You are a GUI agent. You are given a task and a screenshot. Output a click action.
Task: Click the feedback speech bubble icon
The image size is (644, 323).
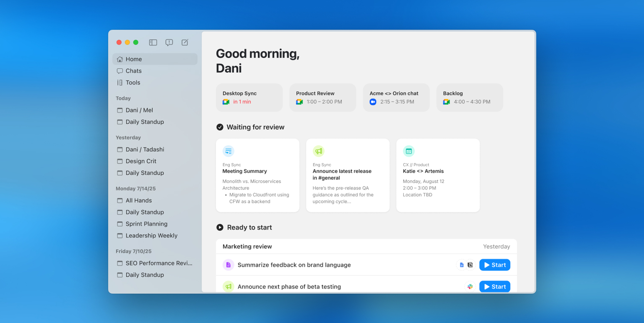pyautogui.click(x=169, y=42)
